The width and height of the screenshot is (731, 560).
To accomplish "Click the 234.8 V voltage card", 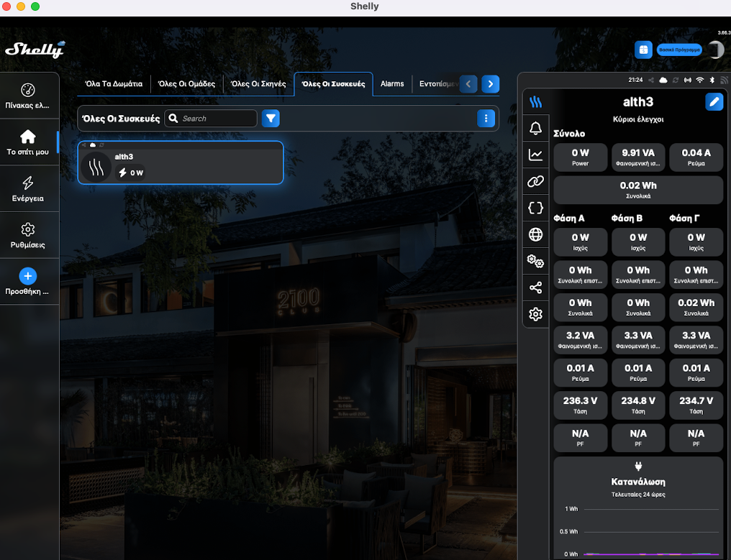I will [638, 405].
